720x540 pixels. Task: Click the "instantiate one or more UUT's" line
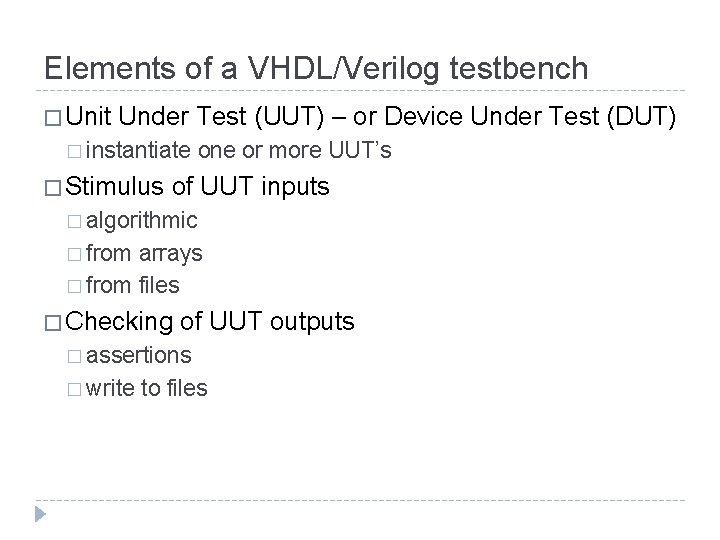pyautogui.click(x=239, y=152)
